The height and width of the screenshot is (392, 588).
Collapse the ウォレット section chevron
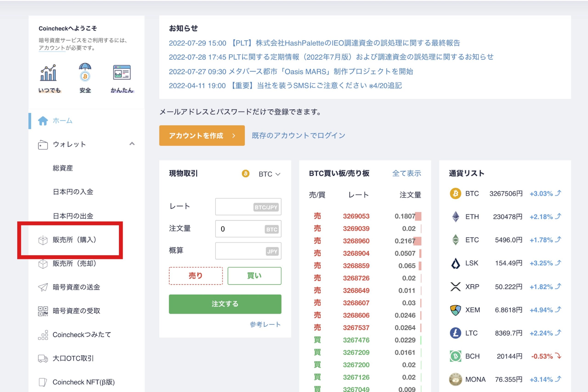click(x=133, y=144)
